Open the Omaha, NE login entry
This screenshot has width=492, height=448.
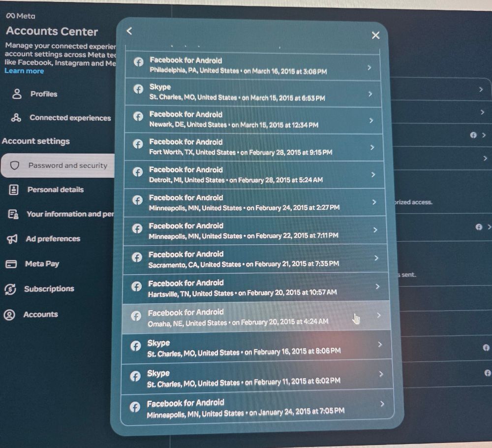(256, 318)
